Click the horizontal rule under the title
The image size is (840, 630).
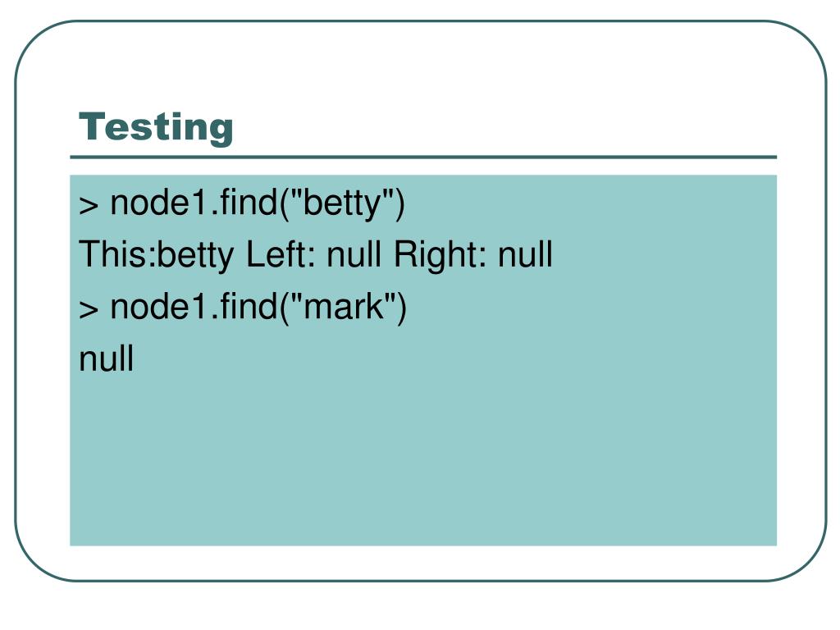point(423,157)
